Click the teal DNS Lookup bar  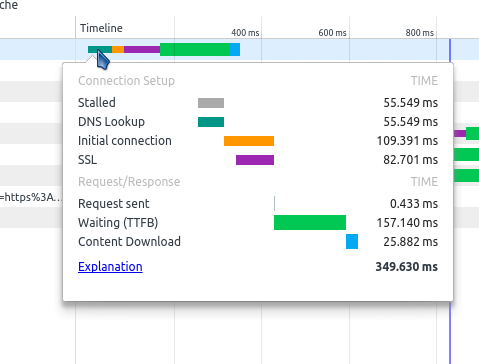(211, 122)
